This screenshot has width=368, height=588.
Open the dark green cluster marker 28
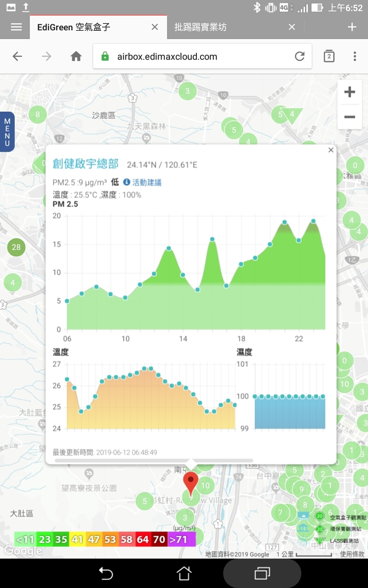click(16, 247)
